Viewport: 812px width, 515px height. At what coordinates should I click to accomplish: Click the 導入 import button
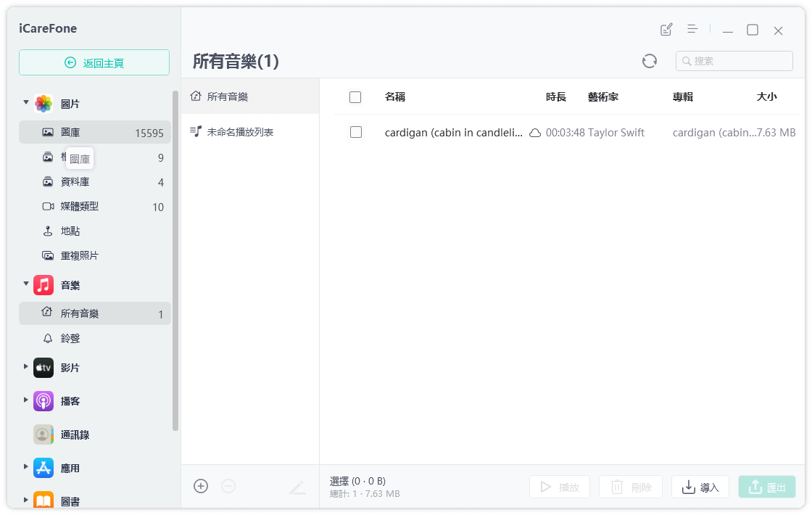[x=700, y=487]
